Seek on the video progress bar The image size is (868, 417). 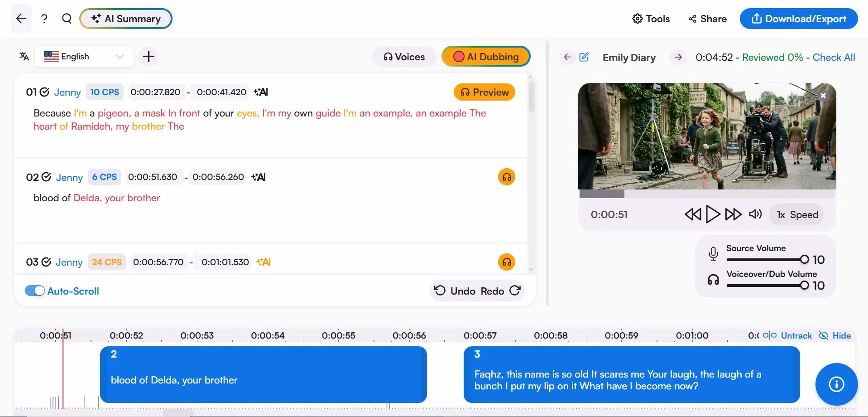click(707, 194)
